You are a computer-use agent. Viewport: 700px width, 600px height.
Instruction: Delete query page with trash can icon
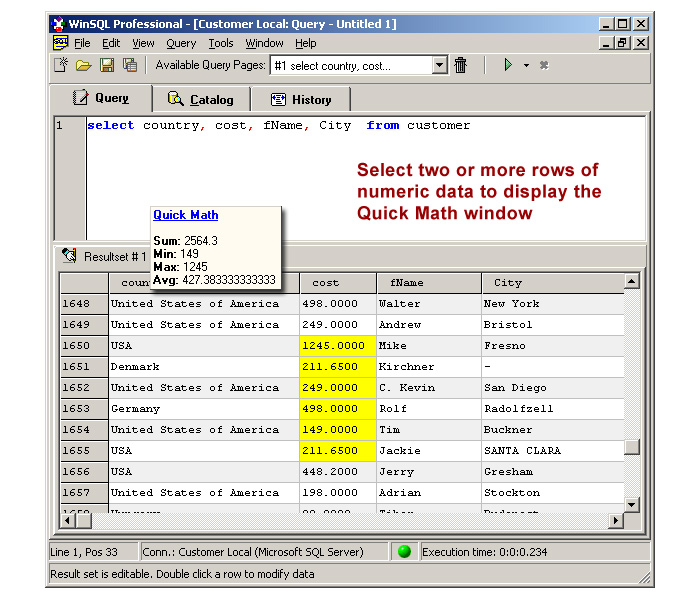tap(460, 65)
